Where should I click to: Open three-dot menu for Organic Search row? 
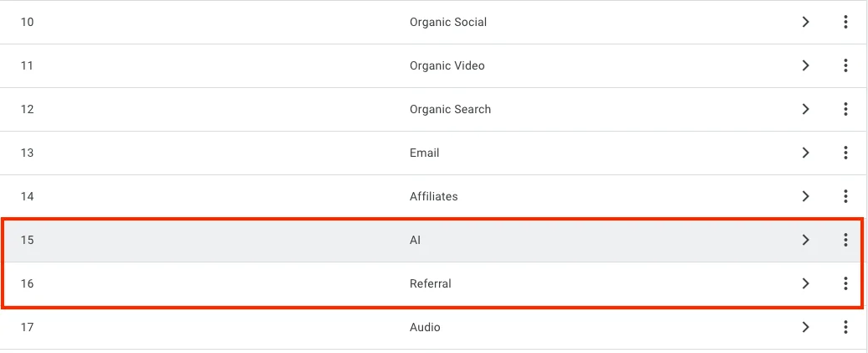845,109
